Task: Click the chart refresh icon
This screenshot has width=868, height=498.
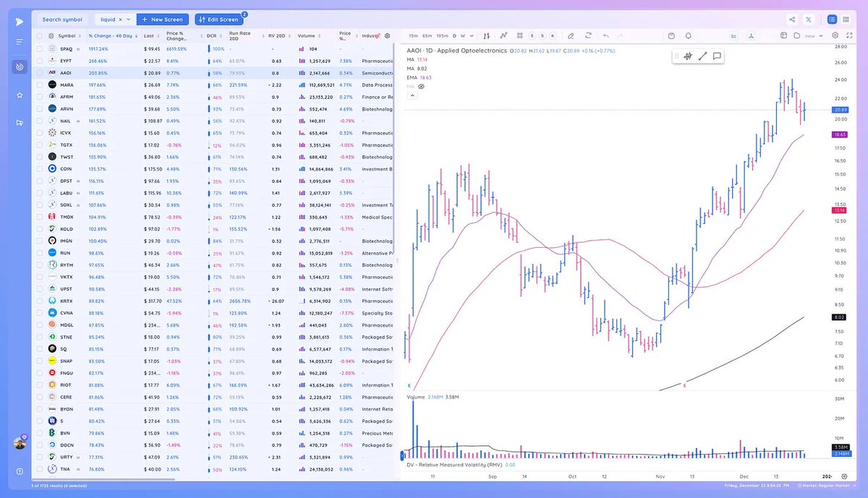Action: (588, 35)
